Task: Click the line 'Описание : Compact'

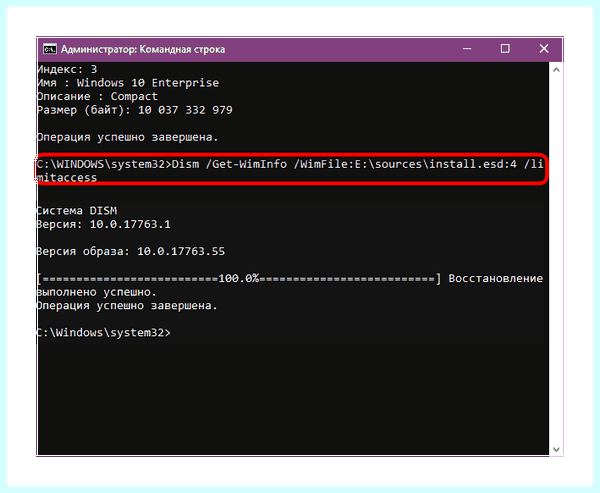Action: point(98,96)
